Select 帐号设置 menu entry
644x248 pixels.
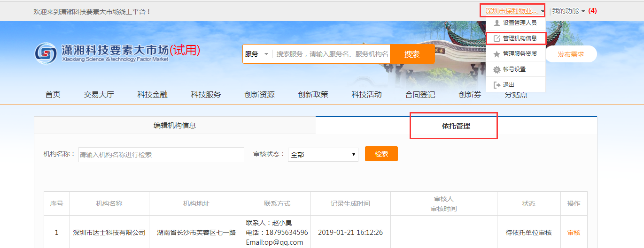point(516,69)
